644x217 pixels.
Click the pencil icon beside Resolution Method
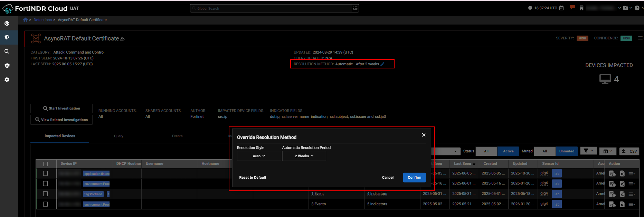(382, 64)
